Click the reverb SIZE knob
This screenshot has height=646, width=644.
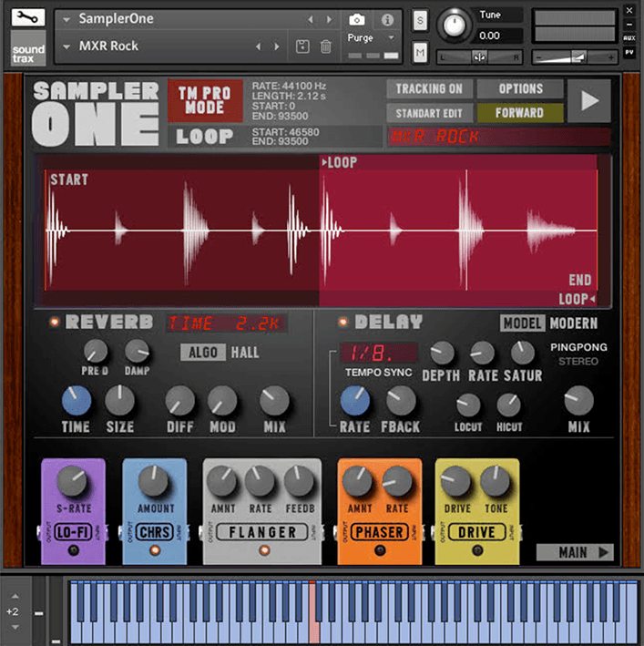click(119, 400)
